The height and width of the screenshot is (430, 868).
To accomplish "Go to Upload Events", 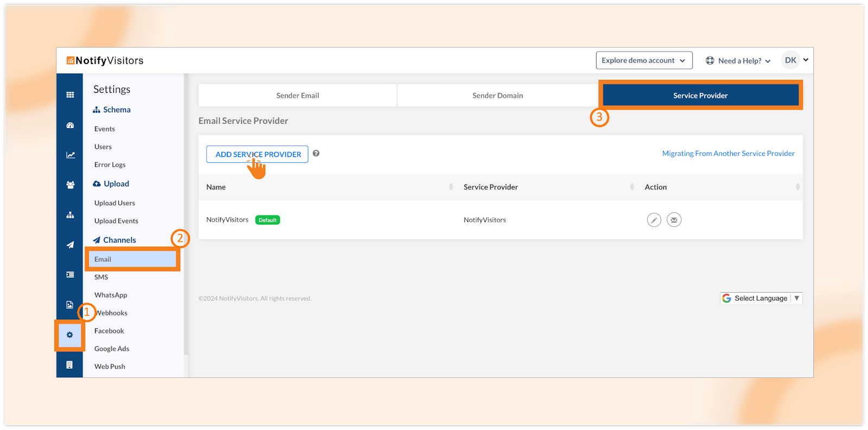I will point(116,221).
